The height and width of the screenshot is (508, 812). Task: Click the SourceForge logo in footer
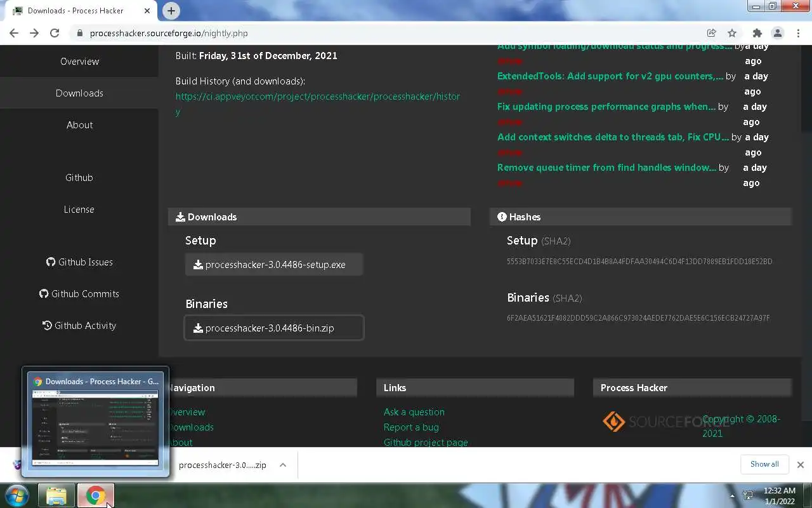665,422
